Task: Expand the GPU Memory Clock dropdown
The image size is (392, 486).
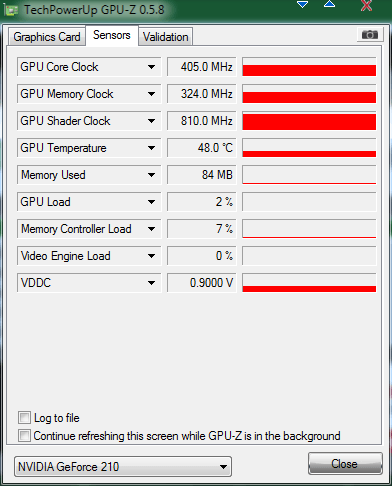Action: coord(151,94)
